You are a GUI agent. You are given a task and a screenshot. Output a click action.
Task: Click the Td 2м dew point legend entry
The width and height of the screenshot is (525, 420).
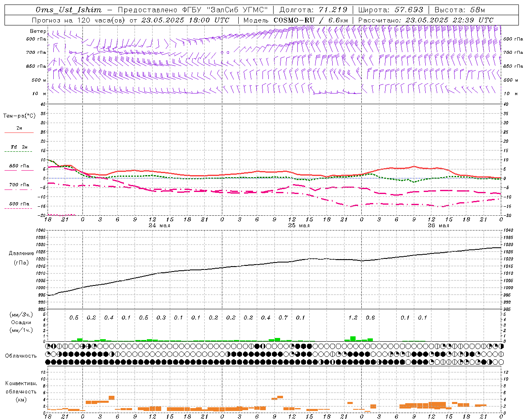click(19, 146)
